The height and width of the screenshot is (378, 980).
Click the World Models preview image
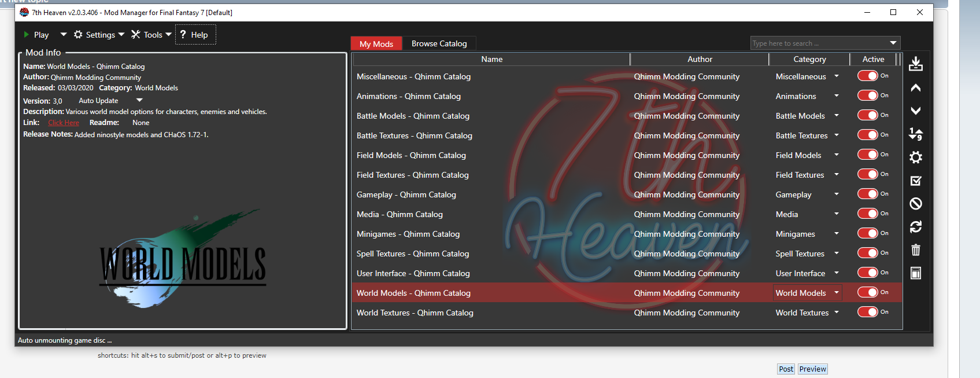click(x=183, y=259)
